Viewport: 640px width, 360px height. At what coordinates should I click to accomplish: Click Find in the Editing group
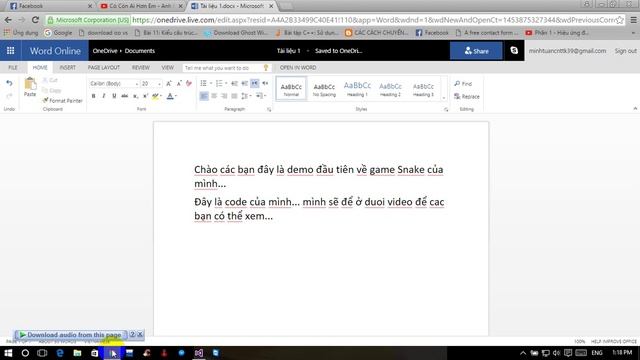click(463, 84)
